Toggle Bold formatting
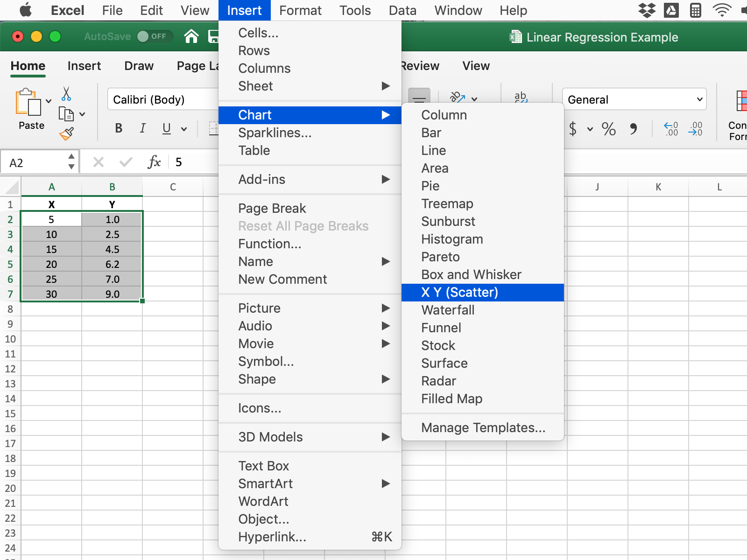Screen dimensions: 747x560 [119, 128]
